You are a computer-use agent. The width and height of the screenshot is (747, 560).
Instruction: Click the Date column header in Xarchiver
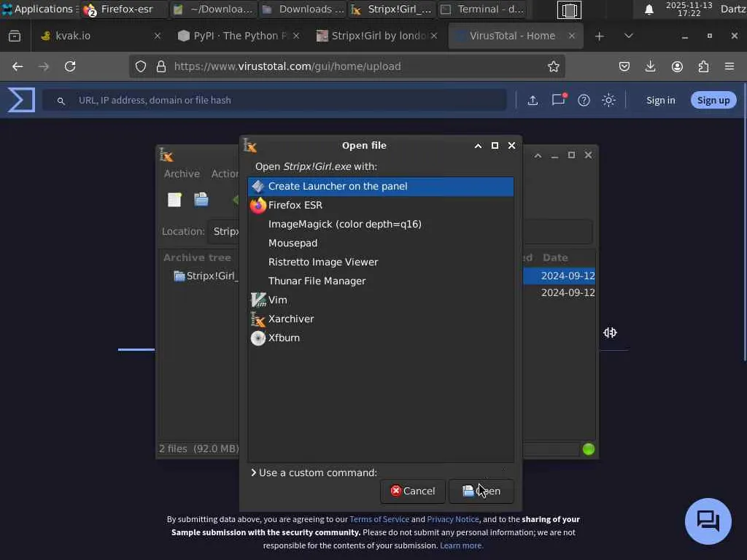tap(555, 257)
